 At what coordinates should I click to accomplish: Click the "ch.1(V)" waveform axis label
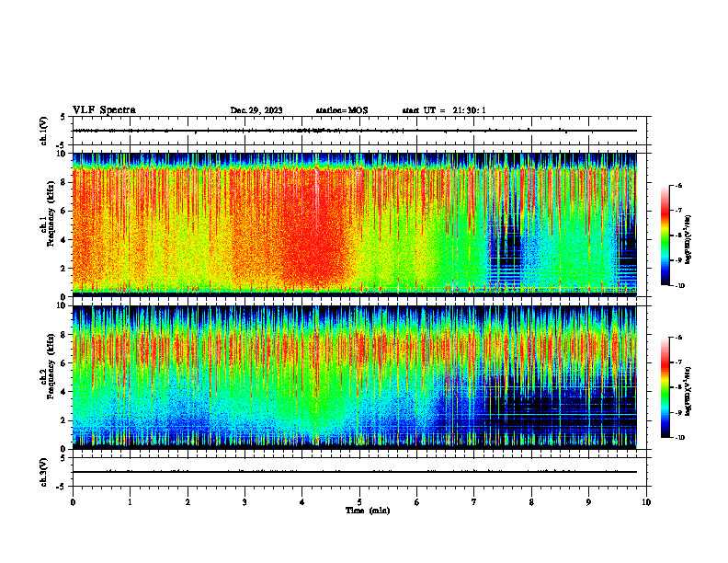point(43,131)
